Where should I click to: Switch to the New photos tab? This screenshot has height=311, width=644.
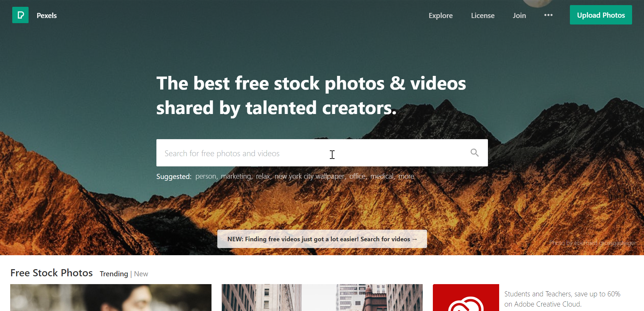(141, 274)
